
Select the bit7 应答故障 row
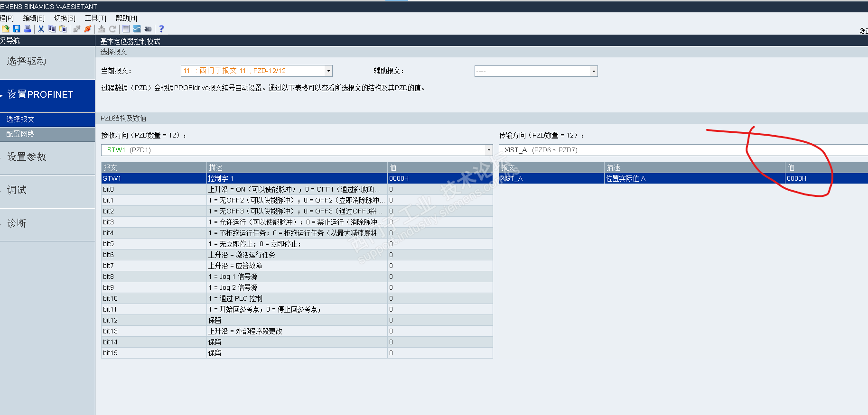297,266
